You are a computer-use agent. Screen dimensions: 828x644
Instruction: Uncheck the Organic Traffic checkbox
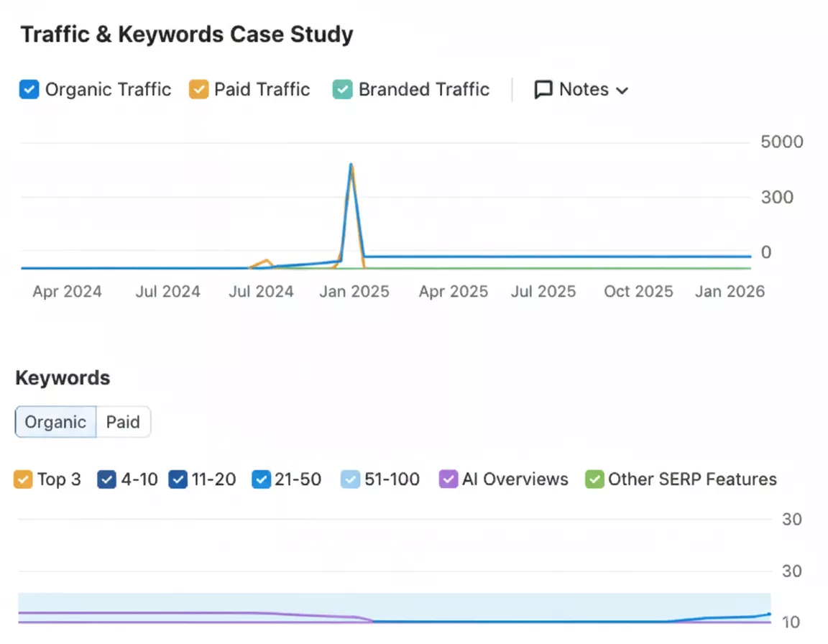(x=29, y=90)
